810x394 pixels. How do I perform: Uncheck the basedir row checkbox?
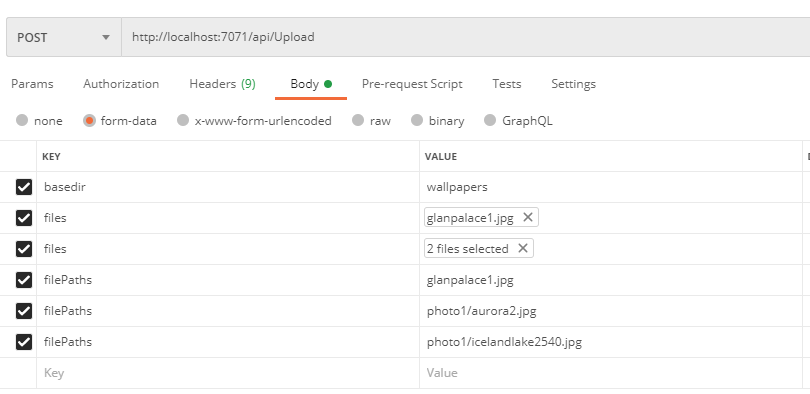(24, 187)
